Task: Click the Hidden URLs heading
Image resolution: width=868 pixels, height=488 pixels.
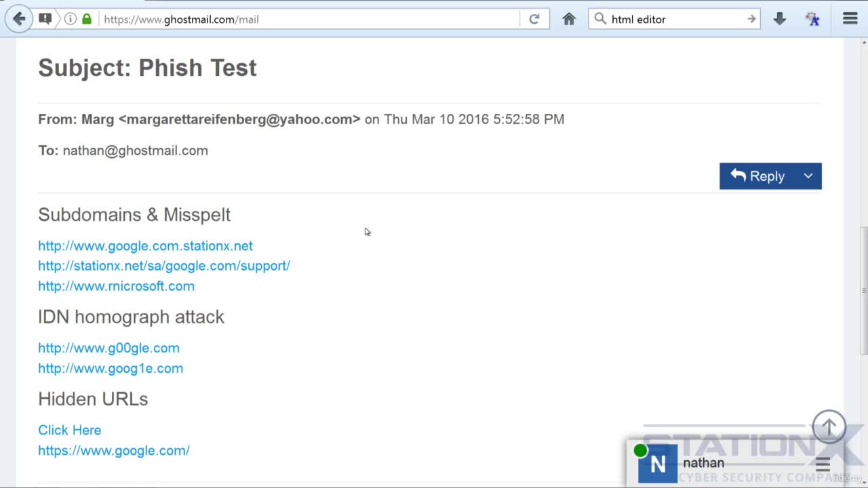Action: (93, 399)
